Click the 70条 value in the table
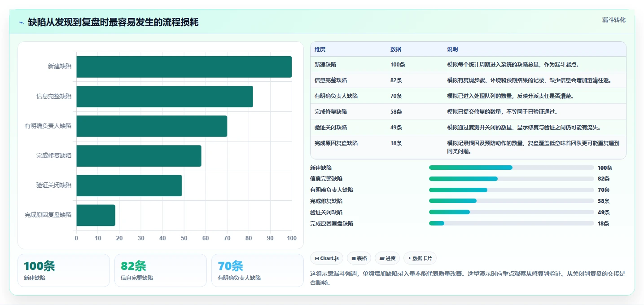The height and width of the screenshot is (305, 644). [x=396, y=96]
